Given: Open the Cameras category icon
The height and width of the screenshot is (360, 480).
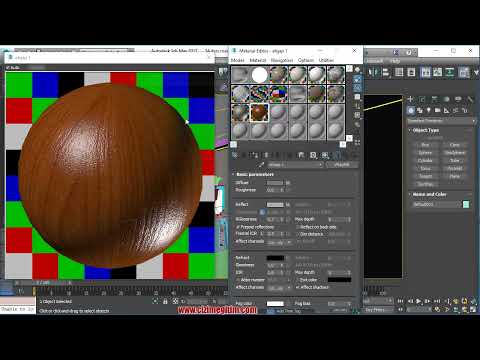Looking at the screenshot, I should point(437,110).
